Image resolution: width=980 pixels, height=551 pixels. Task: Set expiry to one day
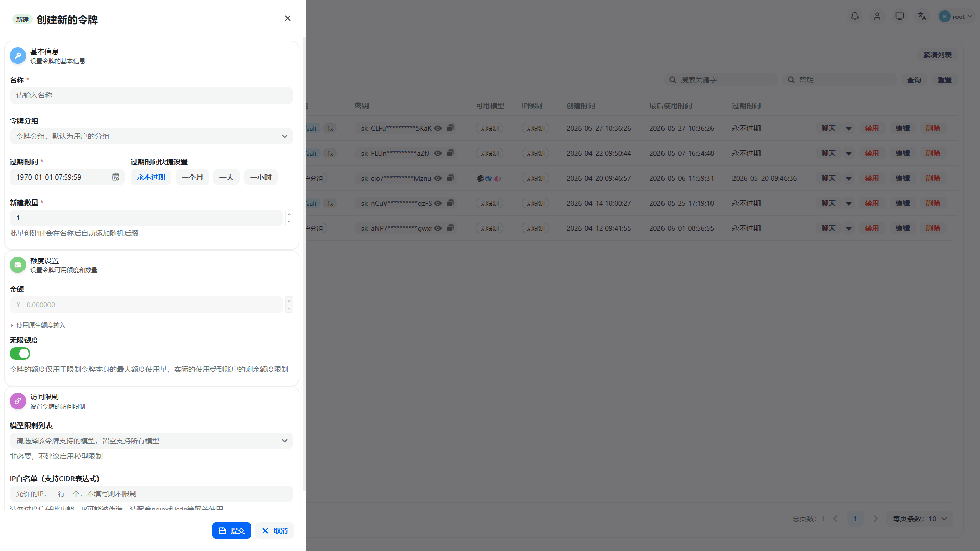[227, 177]
